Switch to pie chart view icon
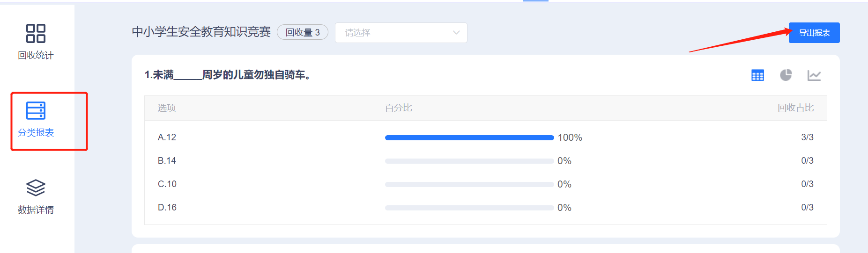Viewport: 868px width, 253px height. [786, 75]
